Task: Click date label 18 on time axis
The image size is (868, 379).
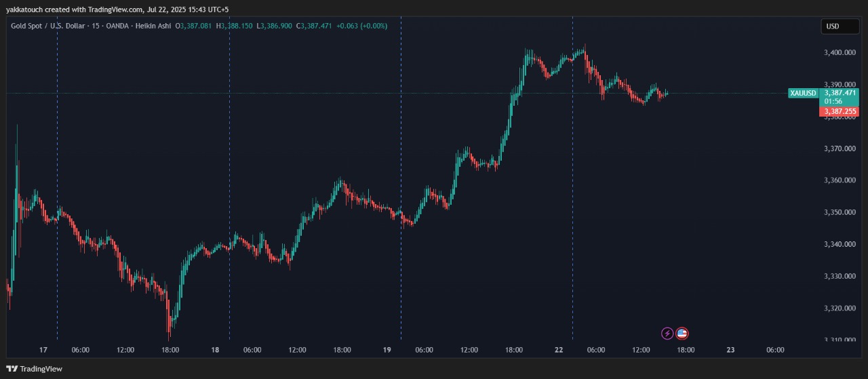Action: [x=215, y=350]
